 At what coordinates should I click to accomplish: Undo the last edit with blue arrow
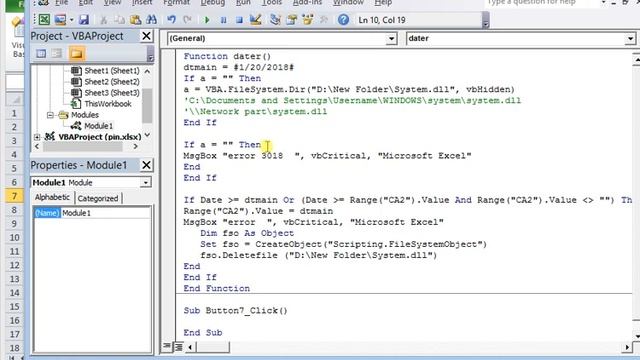pos(171,20)
